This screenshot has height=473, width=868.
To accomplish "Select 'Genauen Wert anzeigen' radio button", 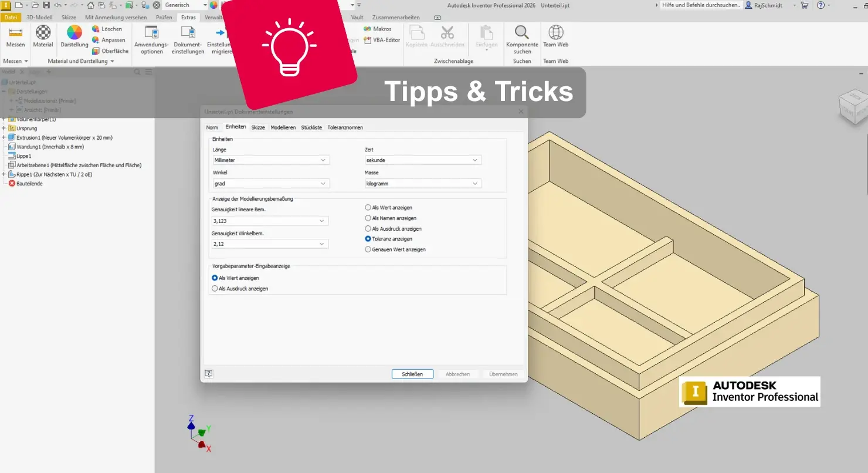I will (368, 249).
